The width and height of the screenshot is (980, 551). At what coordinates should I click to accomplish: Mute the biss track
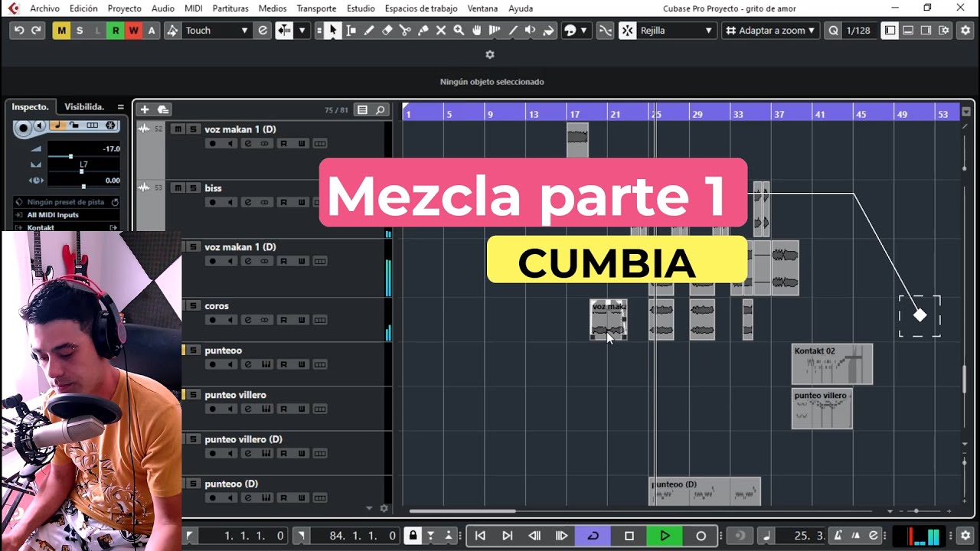[x=178, y=188]
